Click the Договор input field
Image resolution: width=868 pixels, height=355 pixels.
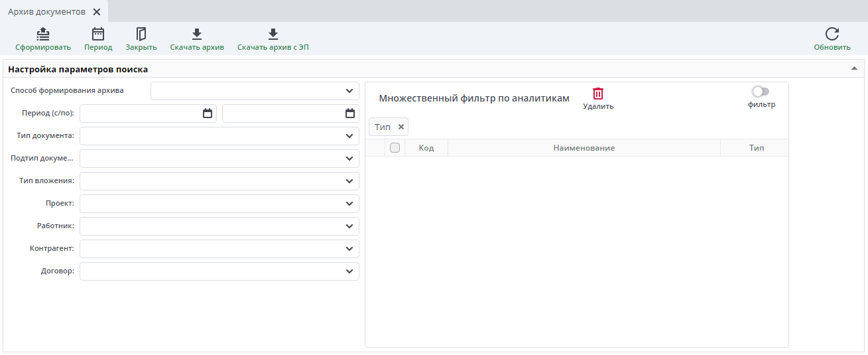pyautogui.click(x=211, y=271)
